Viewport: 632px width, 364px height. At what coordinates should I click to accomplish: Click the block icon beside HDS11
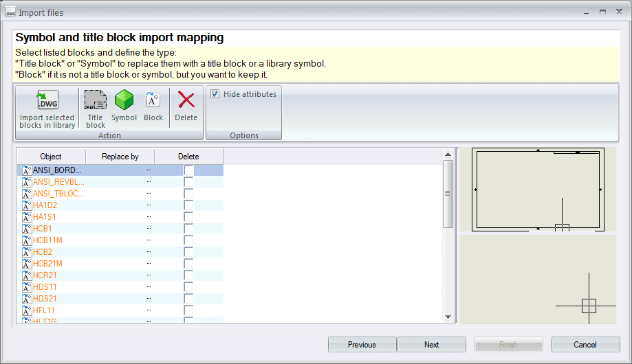(x=27, y=287)
